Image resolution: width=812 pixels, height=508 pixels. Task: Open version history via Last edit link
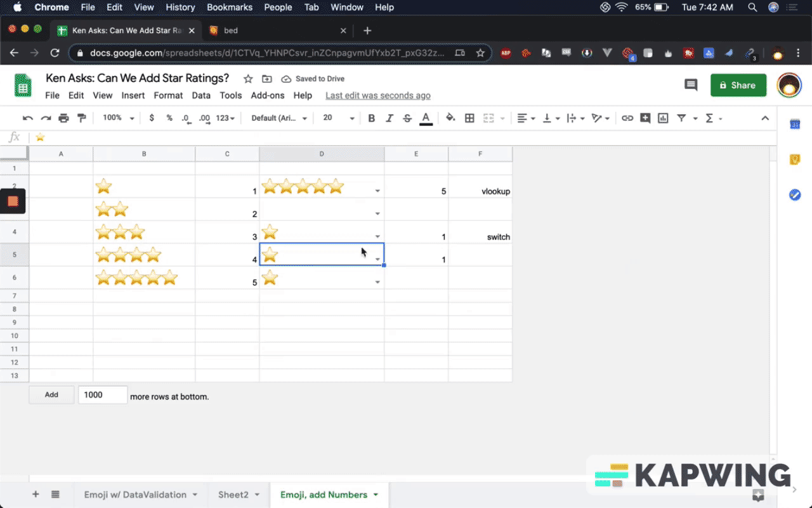377,95
